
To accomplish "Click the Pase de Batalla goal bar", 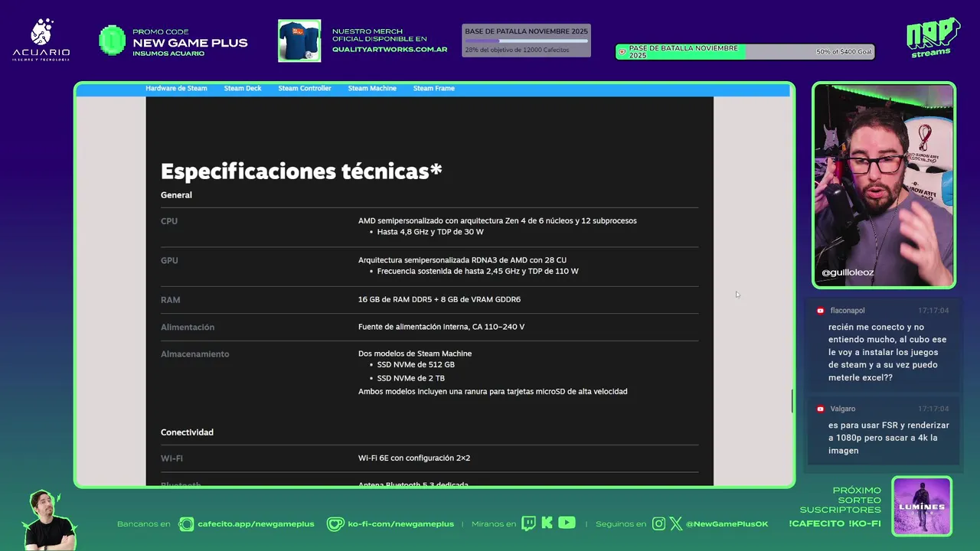I will (745, 52).
